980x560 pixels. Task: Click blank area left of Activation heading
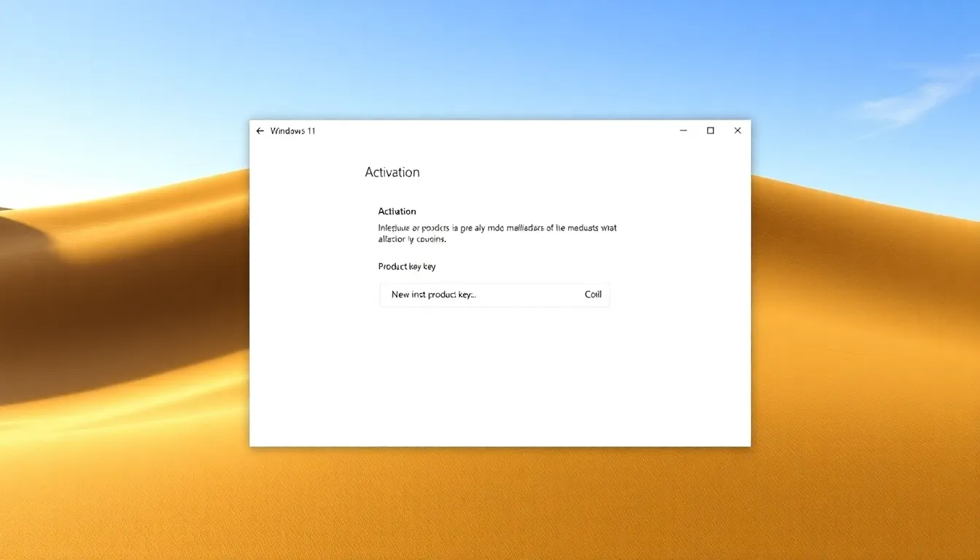(x=306, y=173)
